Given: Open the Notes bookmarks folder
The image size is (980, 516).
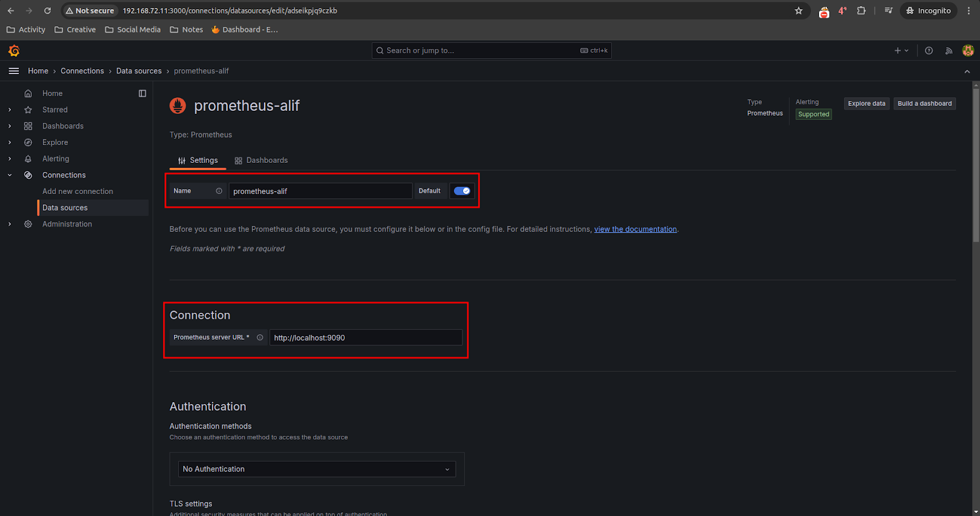Looking at the screenshot, I should pos(186,29).
